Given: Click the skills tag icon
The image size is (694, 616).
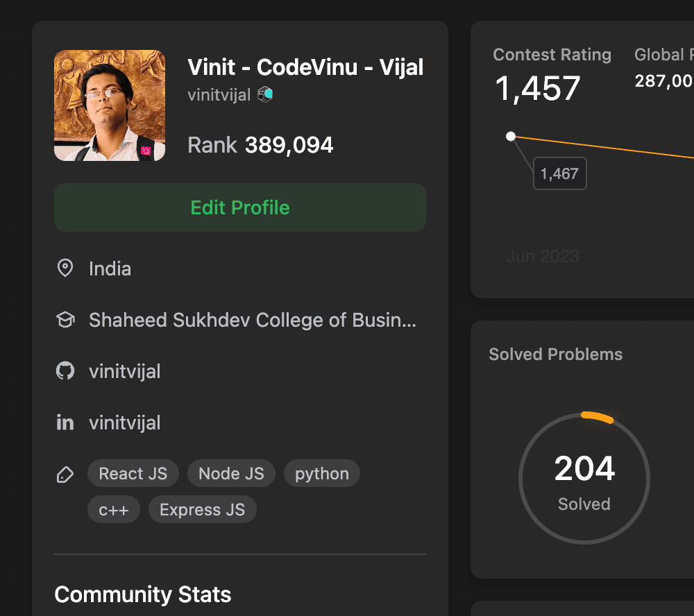Looking at the screenshot, I should pyautogui.click(x=65, y=474).
